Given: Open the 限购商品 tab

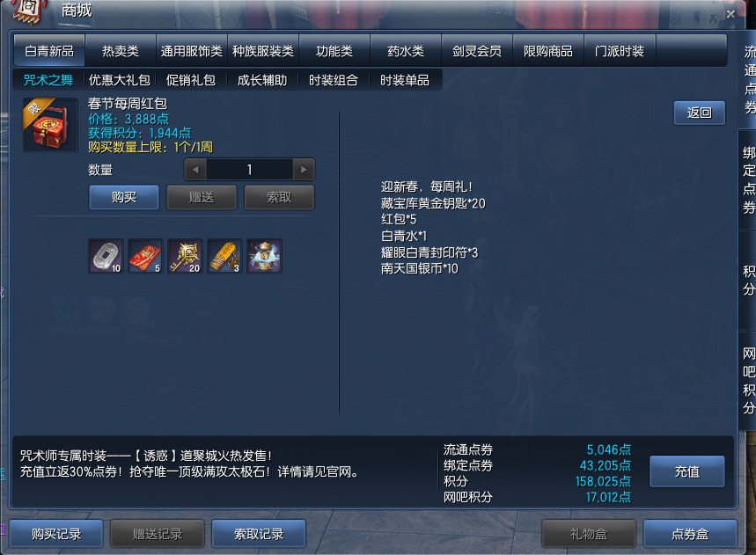Looking at the screenshot, I should point(548,51).
